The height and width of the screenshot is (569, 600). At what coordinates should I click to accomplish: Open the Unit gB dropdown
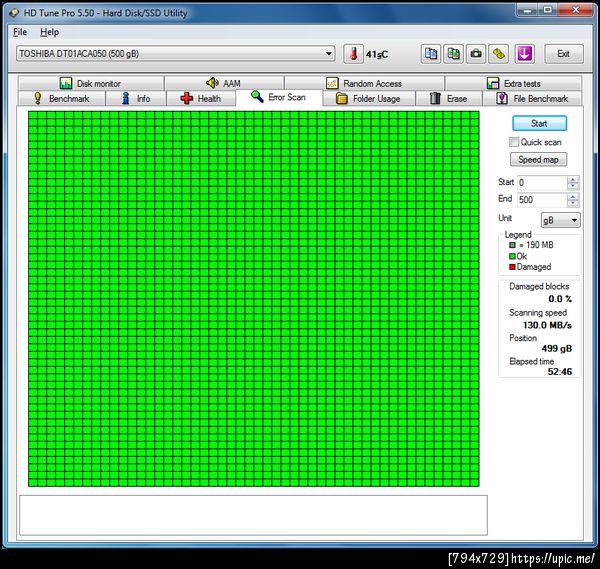tap(560, 220)
